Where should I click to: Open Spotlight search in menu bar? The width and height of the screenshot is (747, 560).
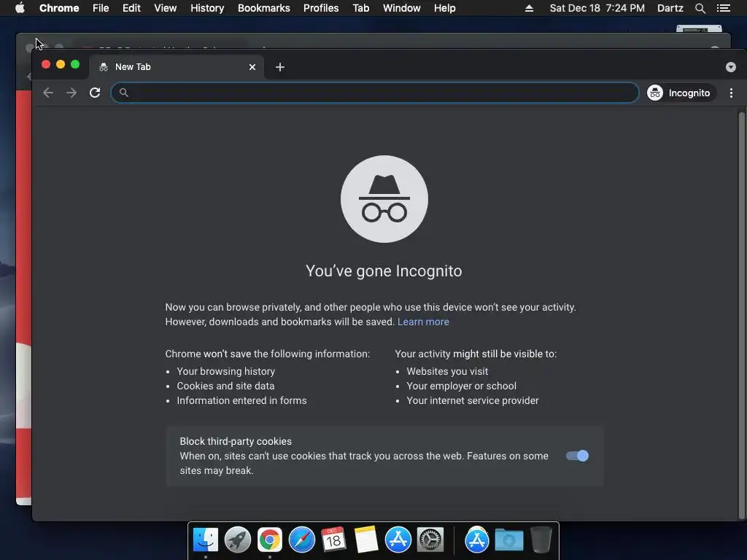[700, 8]
